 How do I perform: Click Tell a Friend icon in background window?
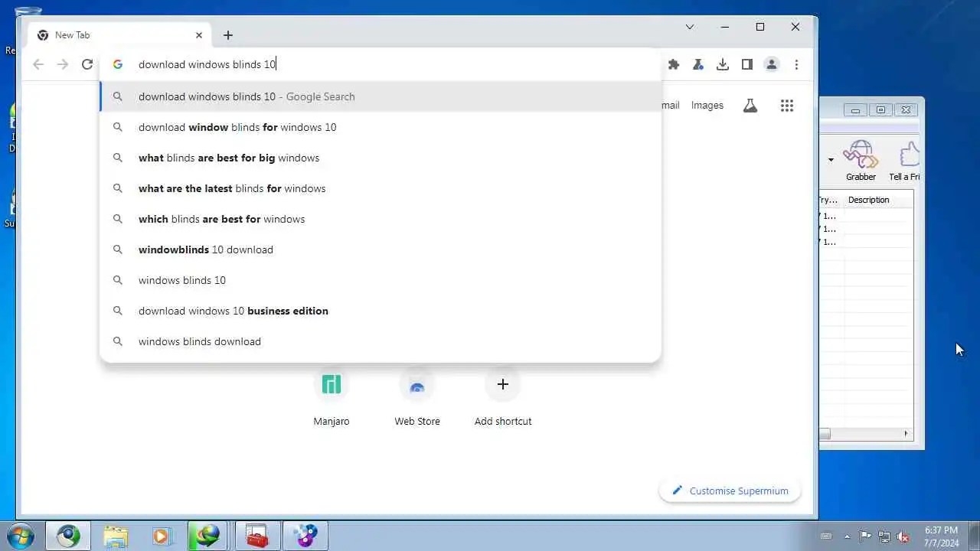pos(906,161)
